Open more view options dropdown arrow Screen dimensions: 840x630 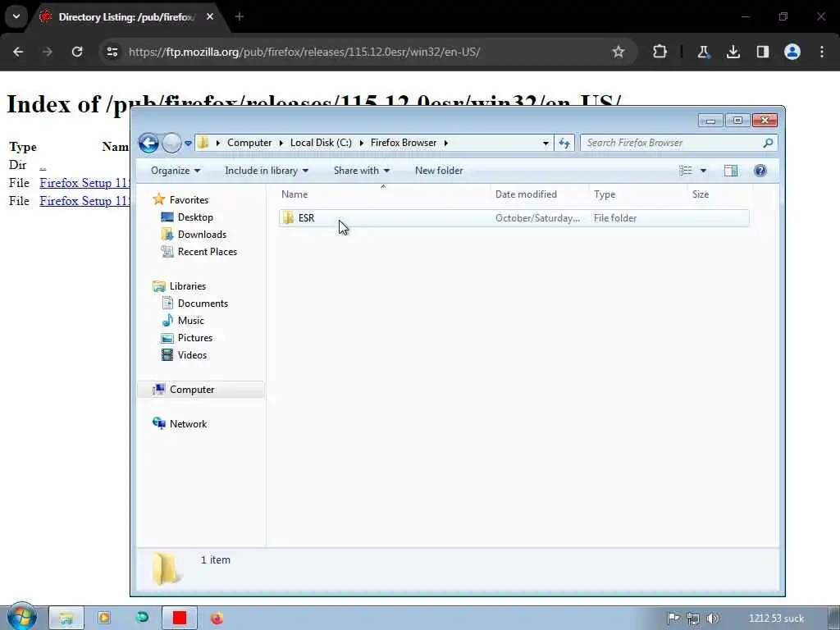point(703,171)
